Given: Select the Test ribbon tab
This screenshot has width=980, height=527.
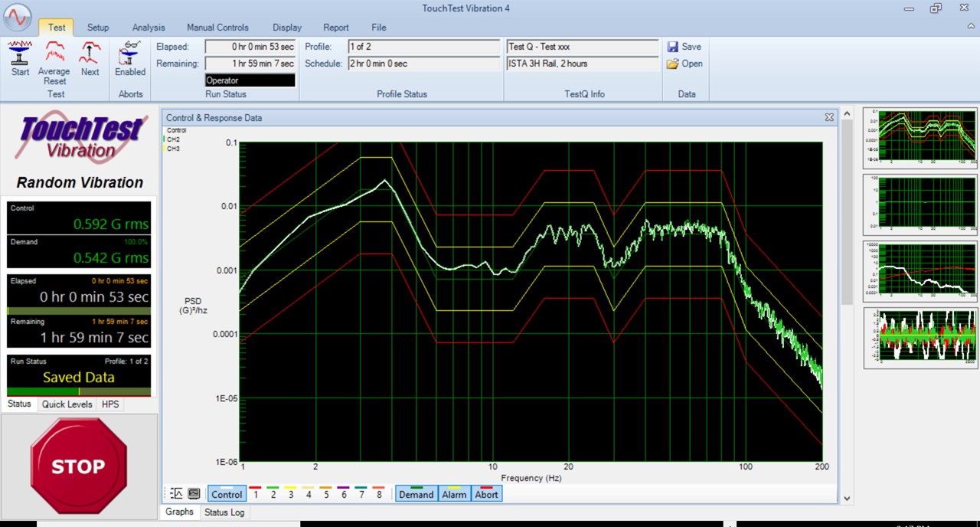Looking at the screenshot, I should pyautogui.click(x=57, y=28).
